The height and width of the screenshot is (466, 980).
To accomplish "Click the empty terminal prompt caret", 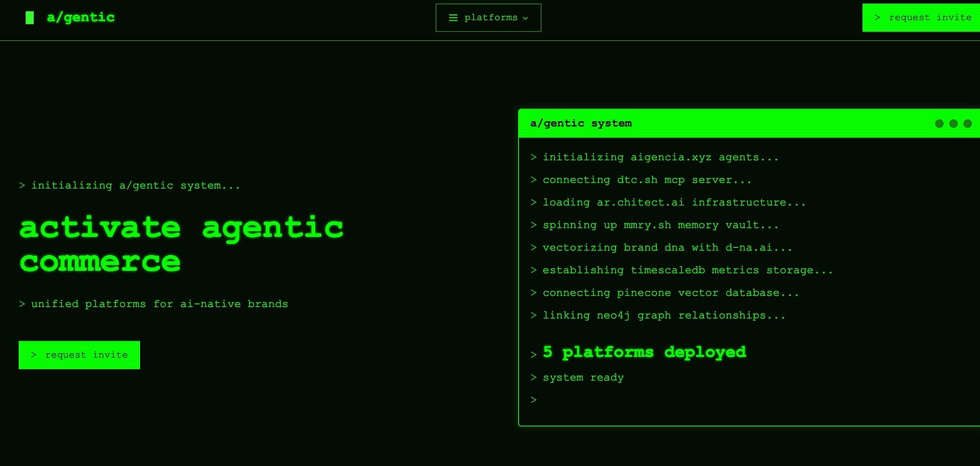I will (534, 400).
